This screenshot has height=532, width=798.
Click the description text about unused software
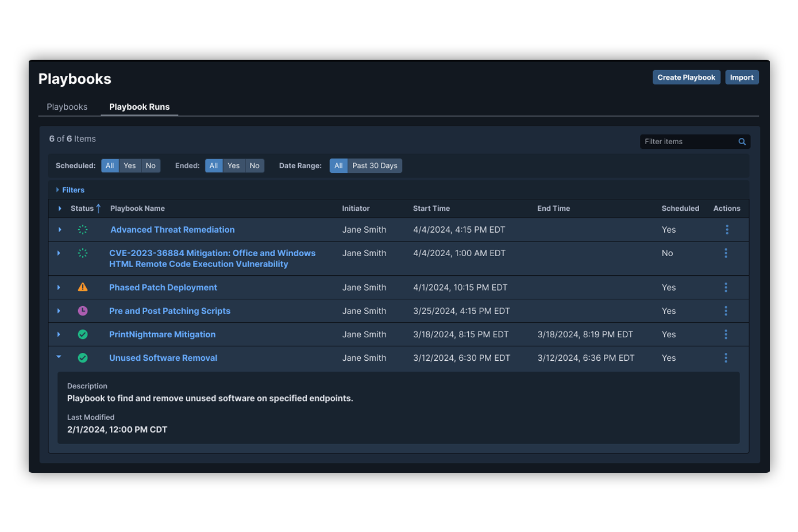[210, 398]
